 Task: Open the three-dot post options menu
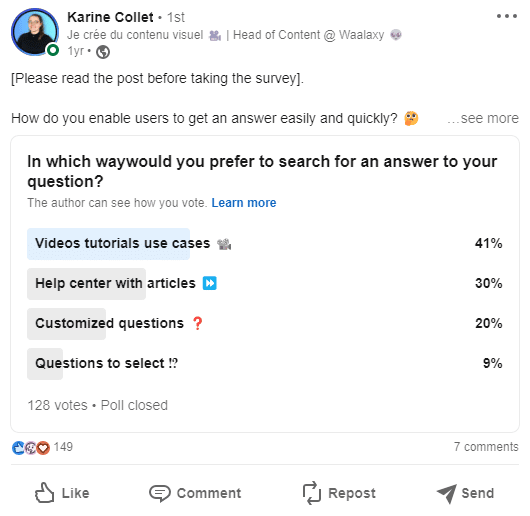(x=507, y=16)
